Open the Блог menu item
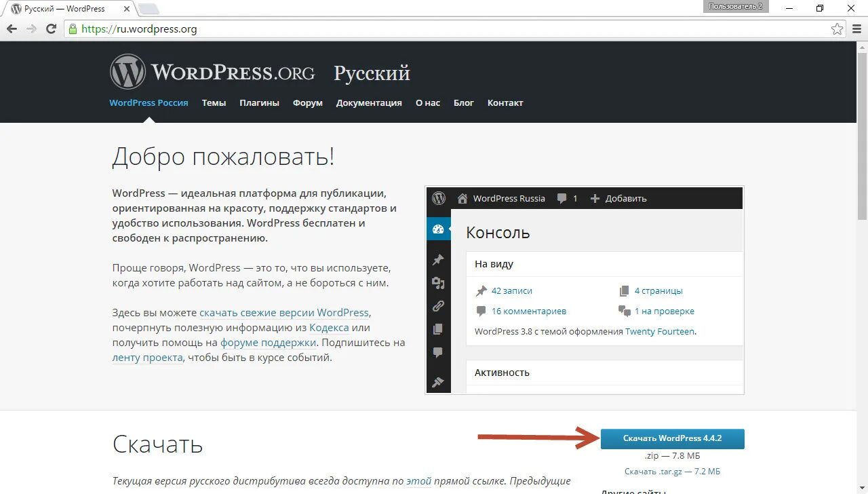868x494 pixels. pyautogui.click(x=464, y=103)
